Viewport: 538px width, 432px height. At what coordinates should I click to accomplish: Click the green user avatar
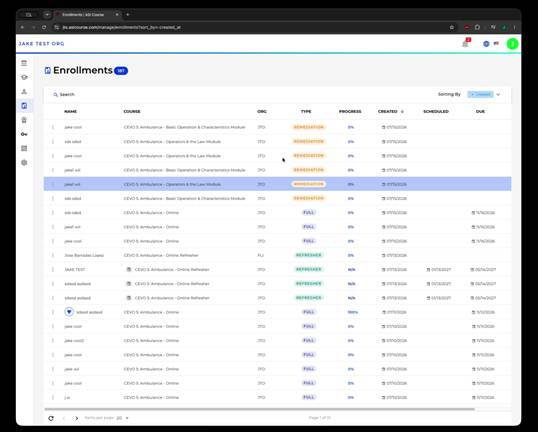[x=512, y=44]
